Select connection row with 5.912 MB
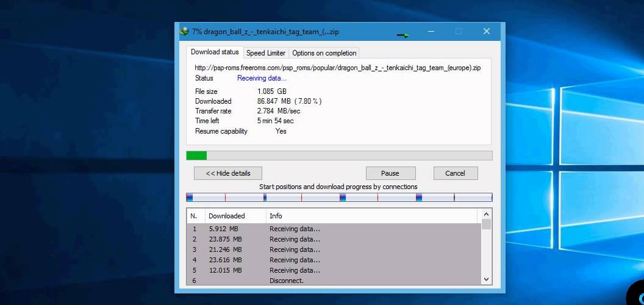Image resolution: width=644 pixels, height=305 pixels. pyautogui.click(x=334, y=229)
